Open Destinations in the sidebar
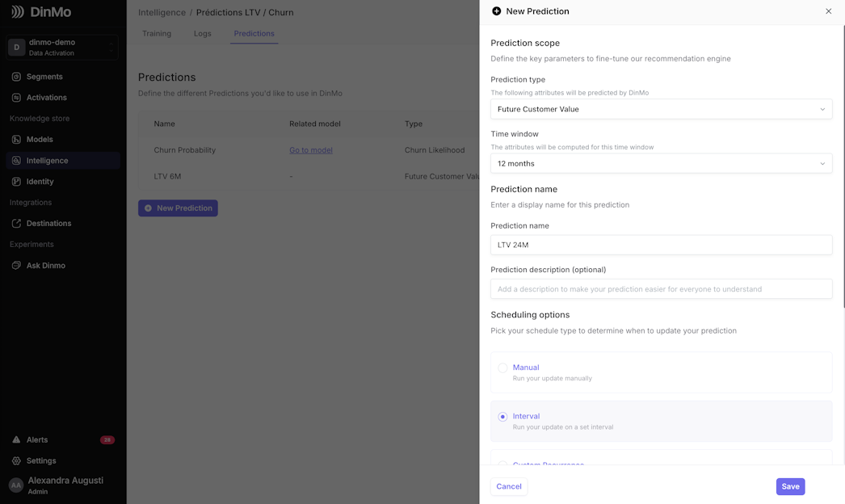 (62, 224)
